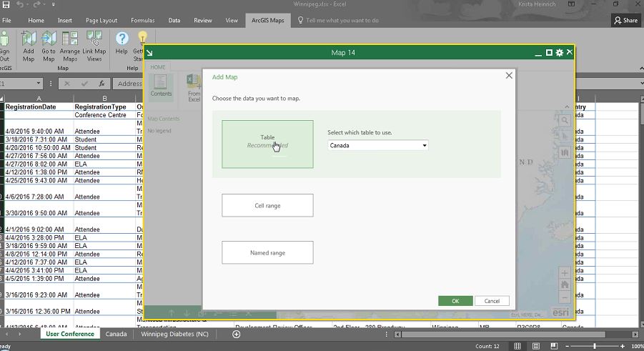Choose the Cell range option
The height and width of the screenshot is (351, 644).
[267, 205]
